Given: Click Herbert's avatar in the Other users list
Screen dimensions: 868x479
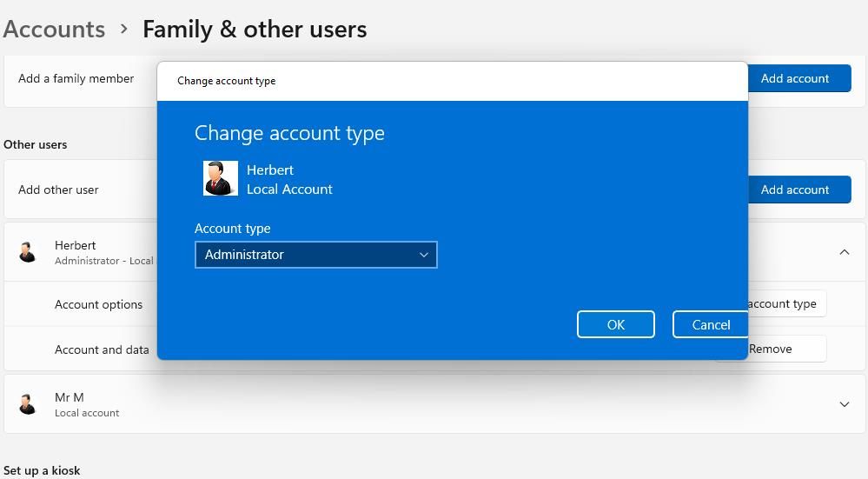Looking at the screenshot, I should (28, 252).
